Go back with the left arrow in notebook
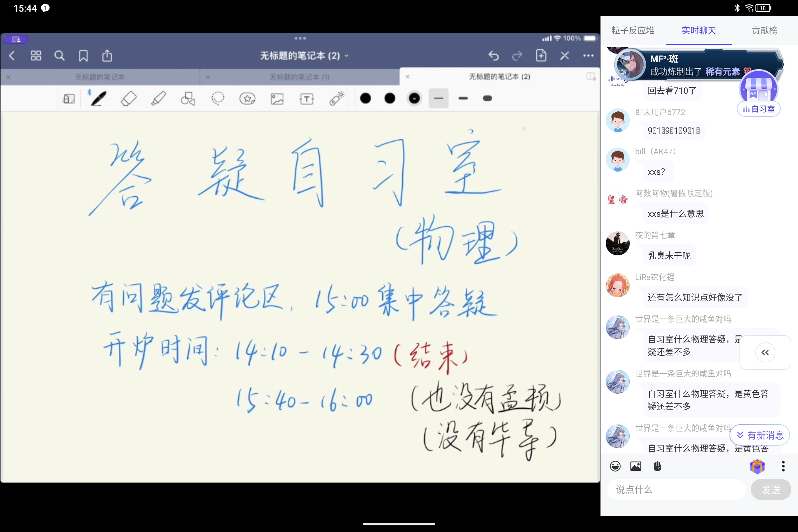798x532 pixels. 12,56
